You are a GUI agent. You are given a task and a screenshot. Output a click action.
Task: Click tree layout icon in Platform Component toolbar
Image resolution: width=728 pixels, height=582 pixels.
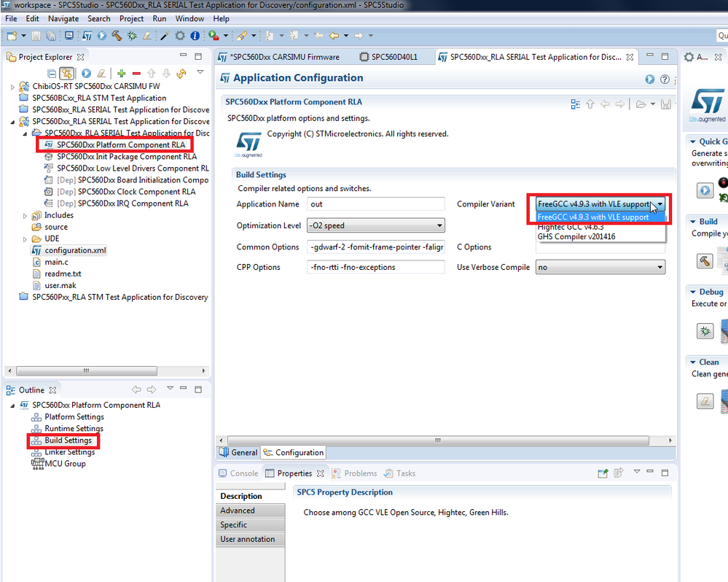tap(576, 104)
